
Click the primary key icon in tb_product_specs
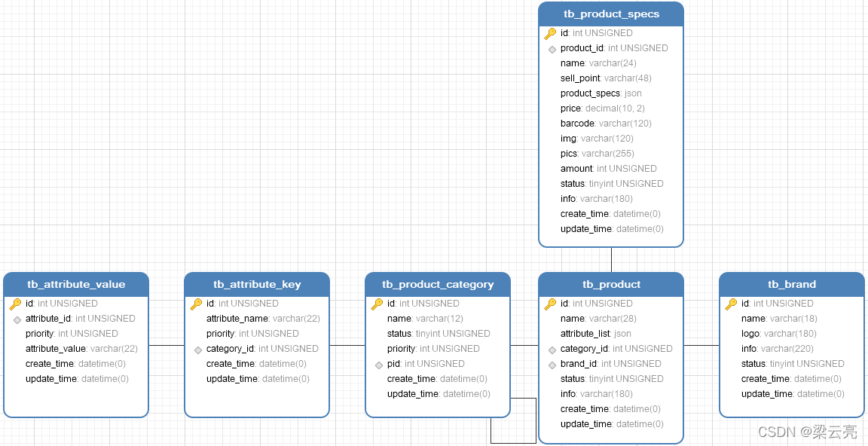click(550, 33)
